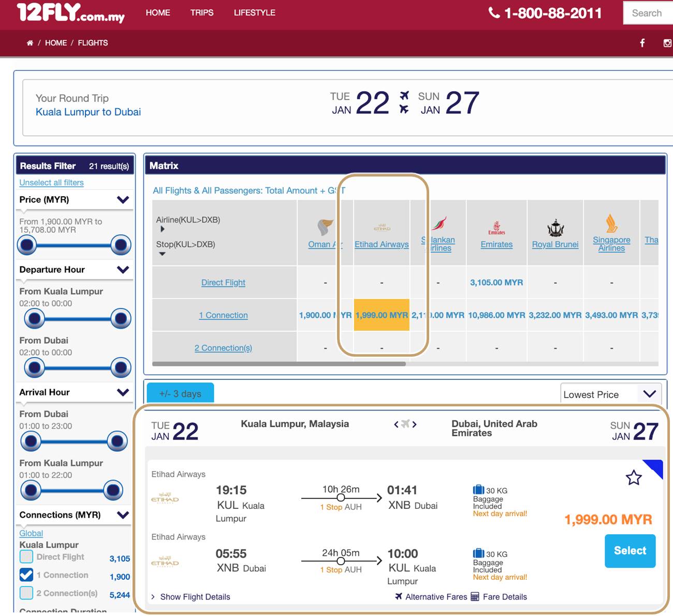Toggle the Stop(KUL>DXB) down arrow
This screenshot has width=673, height=616.
tap(162, 254)
